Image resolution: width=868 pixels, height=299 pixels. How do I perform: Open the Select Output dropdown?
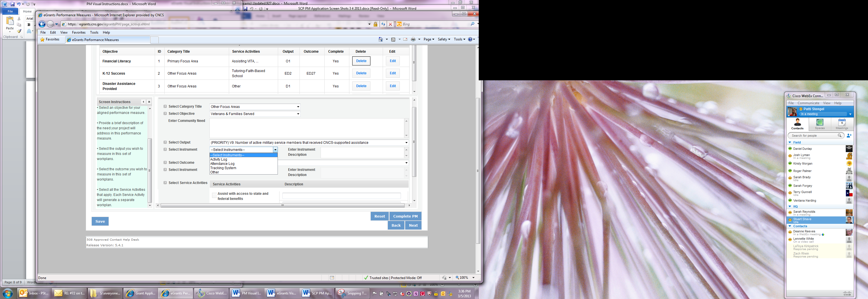click(x=309, y=143)
